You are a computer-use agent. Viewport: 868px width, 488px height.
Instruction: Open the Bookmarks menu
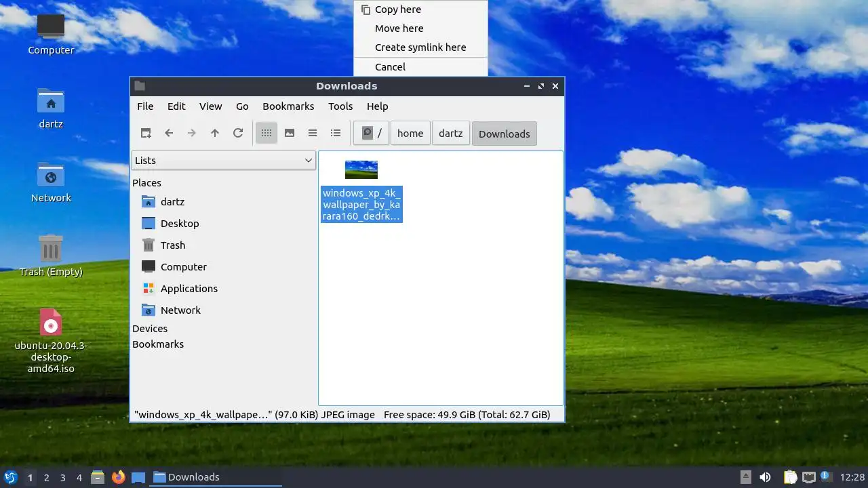(x=288, y=106)
